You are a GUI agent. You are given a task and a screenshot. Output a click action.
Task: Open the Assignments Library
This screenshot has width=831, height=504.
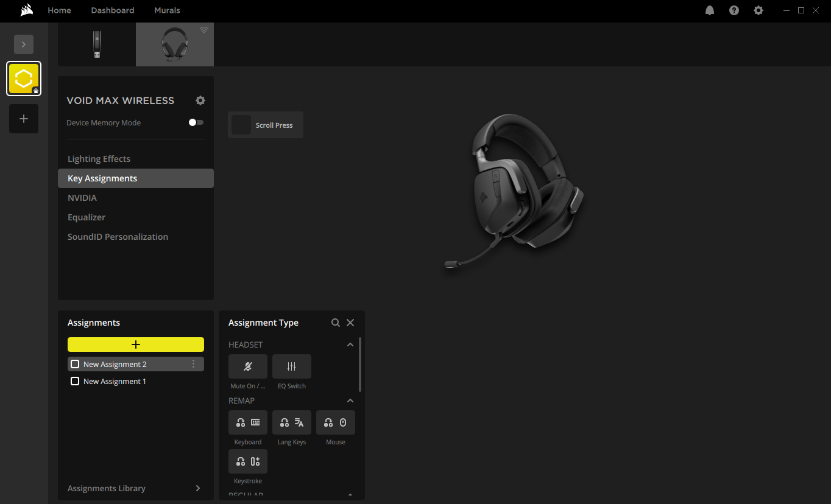pos(107,488)
